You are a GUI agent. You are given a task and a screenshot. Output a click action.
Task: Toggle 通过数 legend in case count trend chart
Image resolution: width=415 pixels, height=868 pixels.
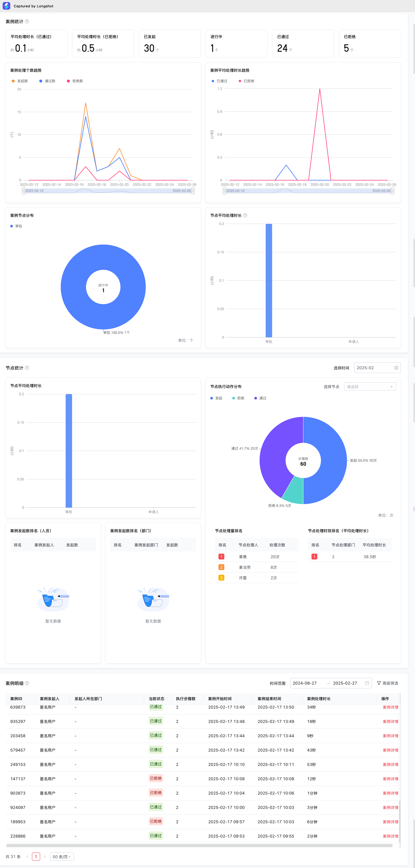[x=47, y=81]
